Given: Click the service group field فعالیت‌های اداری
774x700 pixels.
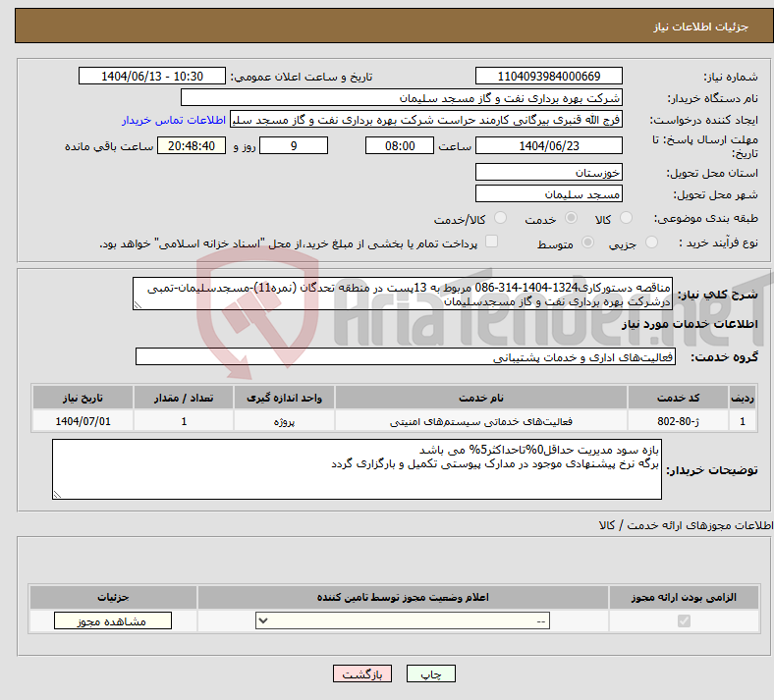Looking at the screenshot, I should [x=406, y=356].
